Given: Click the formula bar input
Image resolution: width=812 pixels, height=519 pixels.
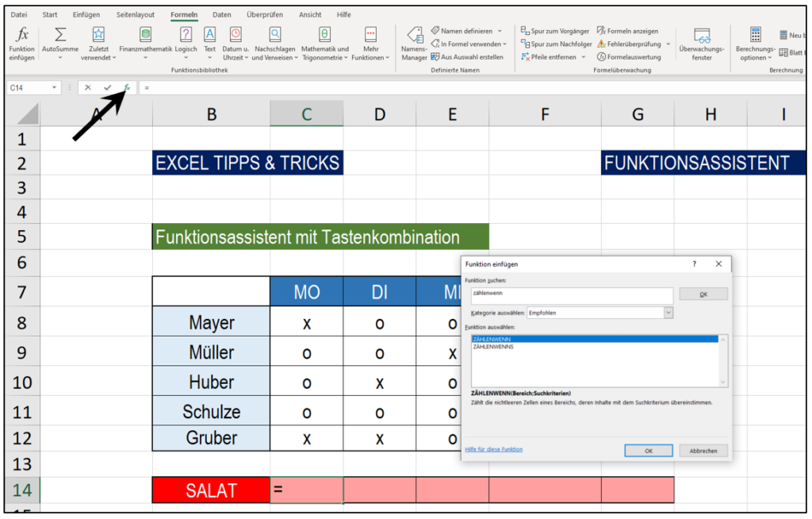Looking at the screenshot, I should [x=471, y=87].
